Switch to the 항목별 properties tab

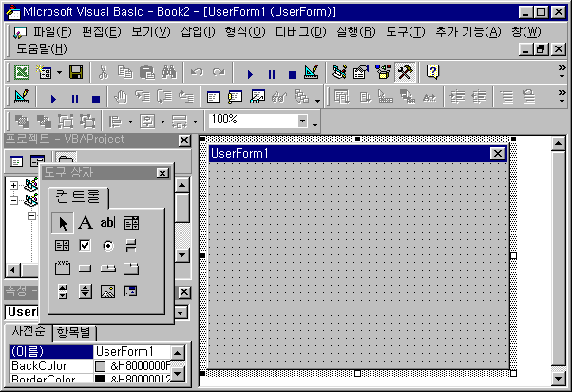[73, 332]
